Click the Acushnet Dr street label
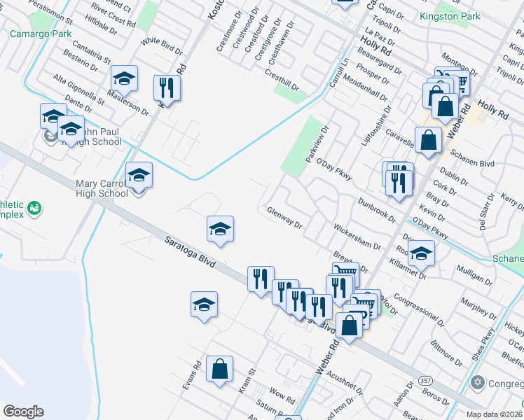This screenshot has width=524, height=420. click(x=345, y=383)
